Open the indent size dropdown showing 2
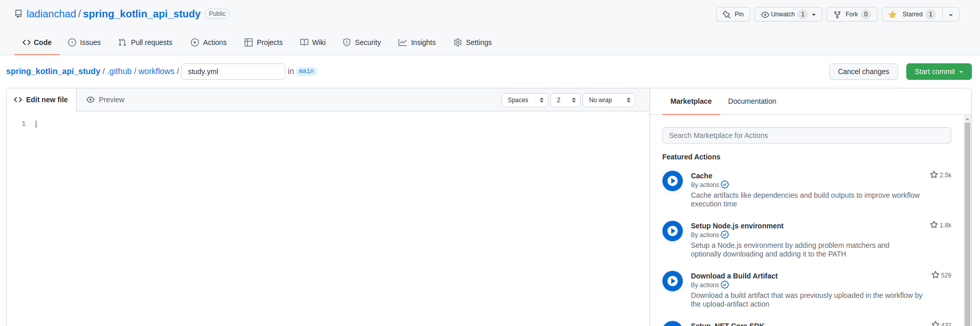 tap(565, 100)
